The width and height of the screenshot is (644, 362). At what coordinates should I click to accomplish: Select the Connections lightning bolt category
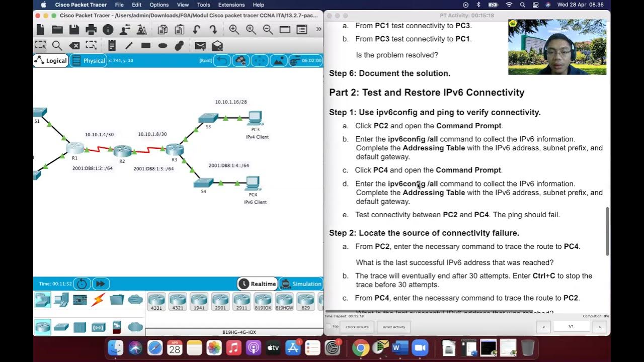pyautogui.click(x=99, y=300)
